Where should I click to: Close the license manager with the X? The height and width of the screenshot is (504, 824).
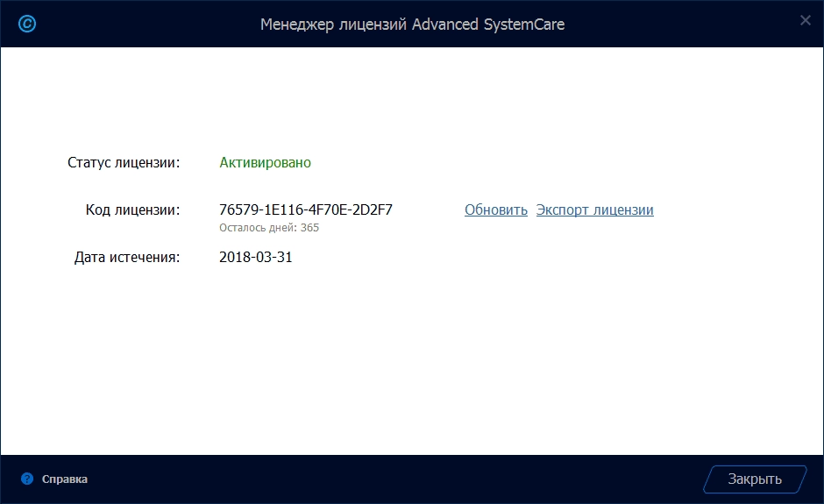coord(805,20)
